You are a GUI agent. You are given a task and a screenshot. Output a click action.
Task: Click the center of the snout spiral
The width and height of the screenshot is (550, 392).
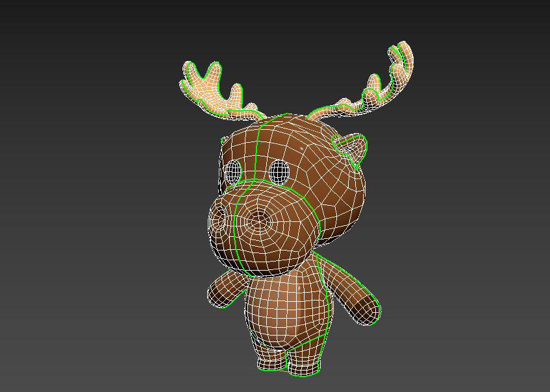[260, 220]
